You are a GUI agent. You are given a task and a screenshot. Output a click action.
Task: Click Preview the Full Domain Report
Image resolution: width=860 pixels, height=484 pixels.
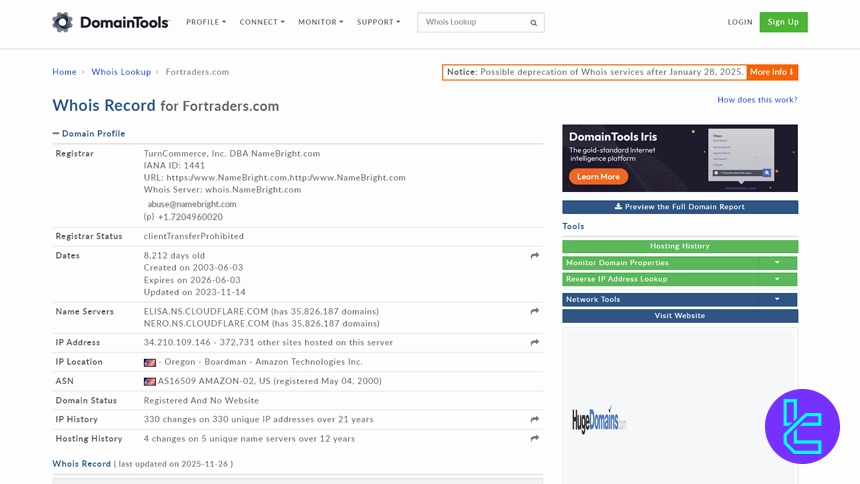pos(680,207)
